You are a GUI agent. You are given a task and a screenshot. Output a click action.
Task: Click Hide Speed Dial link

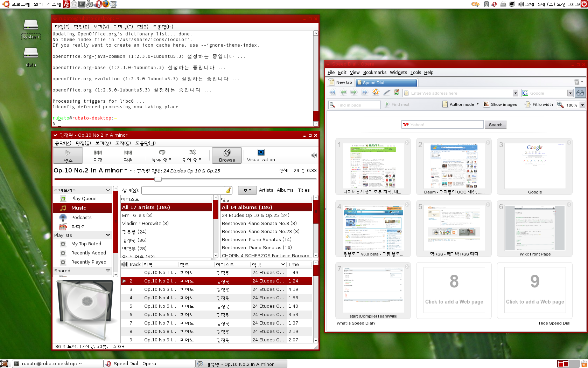pyautogui.click(x=554, y=323)
